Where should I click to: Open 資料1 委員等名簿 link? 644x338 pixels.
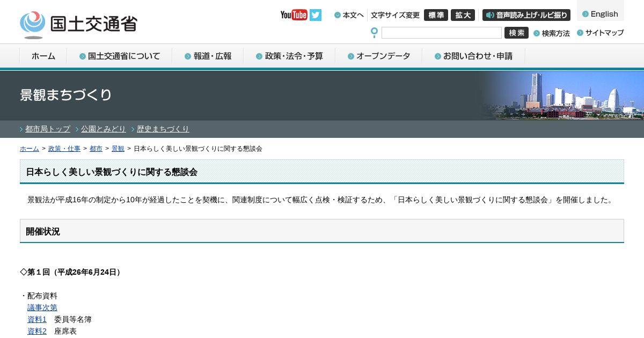click(x=37, y=319)
